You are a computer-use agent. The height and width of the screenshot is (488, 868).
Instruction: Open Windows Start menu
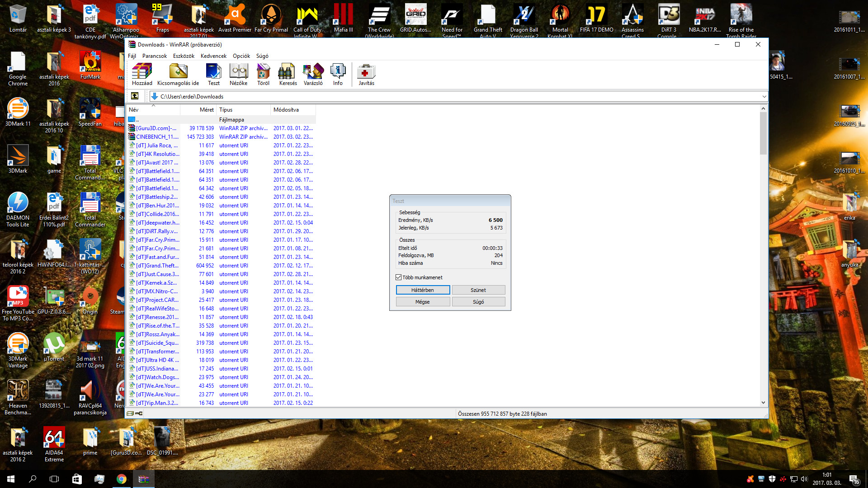(x=11, y=479)
